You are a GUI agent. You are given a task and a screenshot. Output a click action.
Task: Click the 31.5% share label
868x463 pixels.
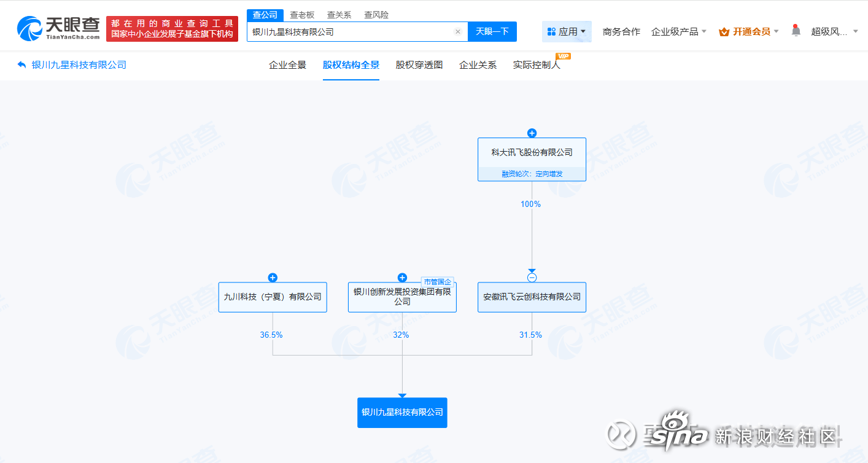[530, 335]
